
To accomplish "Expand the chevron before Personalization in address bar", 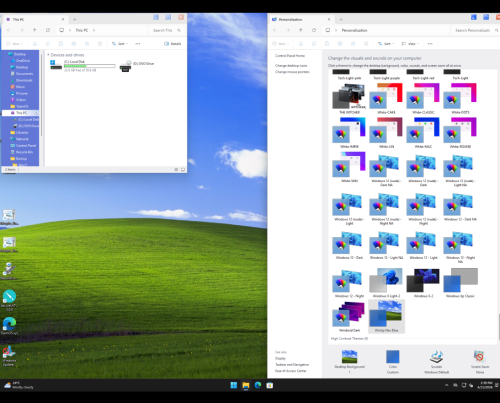I will pos(336,30).
